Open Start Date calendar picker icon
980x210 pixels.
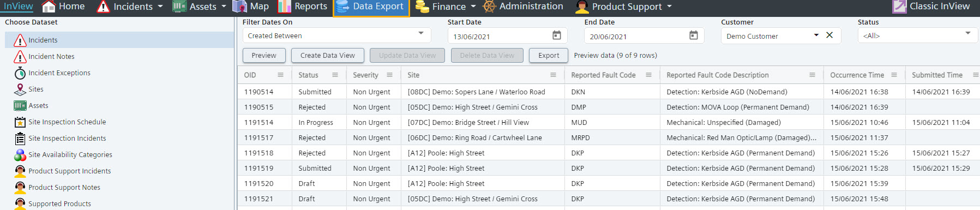557,35
